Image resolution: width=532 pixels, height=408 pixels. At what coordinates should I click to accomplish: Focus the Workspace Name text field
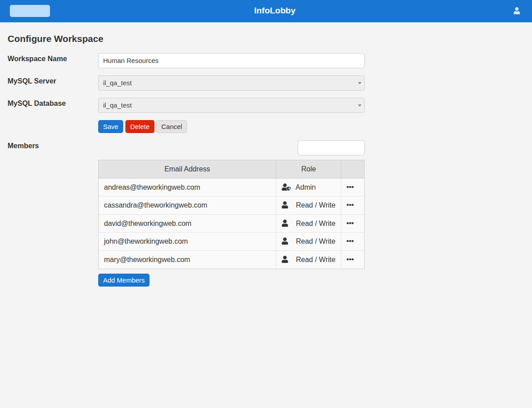231,61
